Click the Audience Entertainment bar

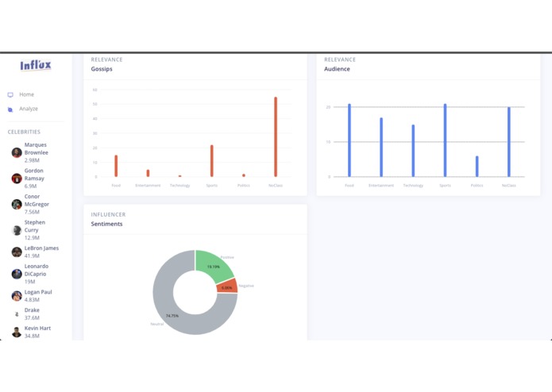pos(381,148)
